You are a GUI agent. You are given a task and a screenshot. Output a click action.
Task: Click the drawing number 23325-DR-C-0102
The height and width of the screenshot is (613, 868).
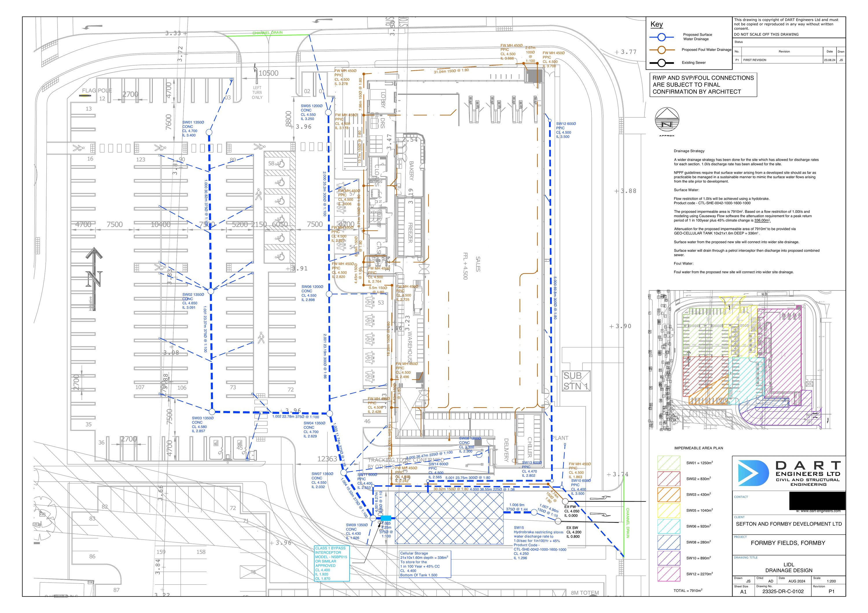[x=783, y=592]
